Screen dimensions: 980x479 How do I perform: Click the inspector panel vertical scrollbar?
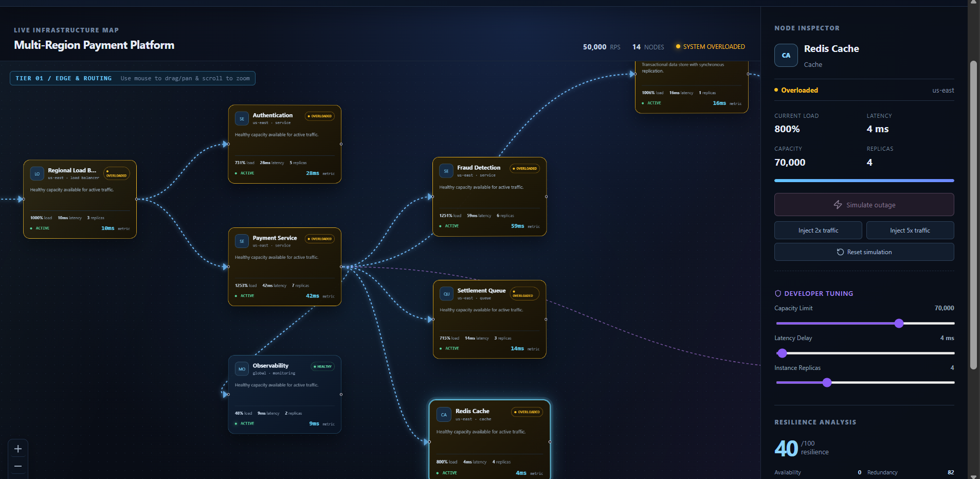[973, 215]
